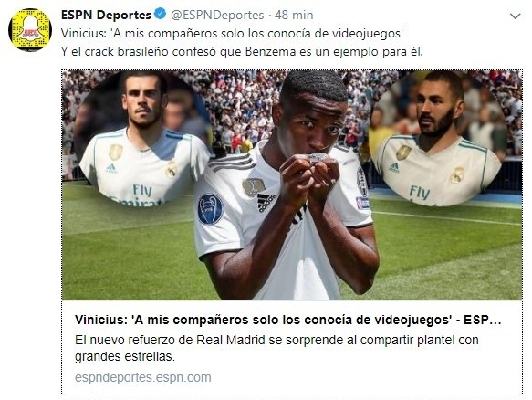Click the article description about Real Madrid

coord(276,348)
